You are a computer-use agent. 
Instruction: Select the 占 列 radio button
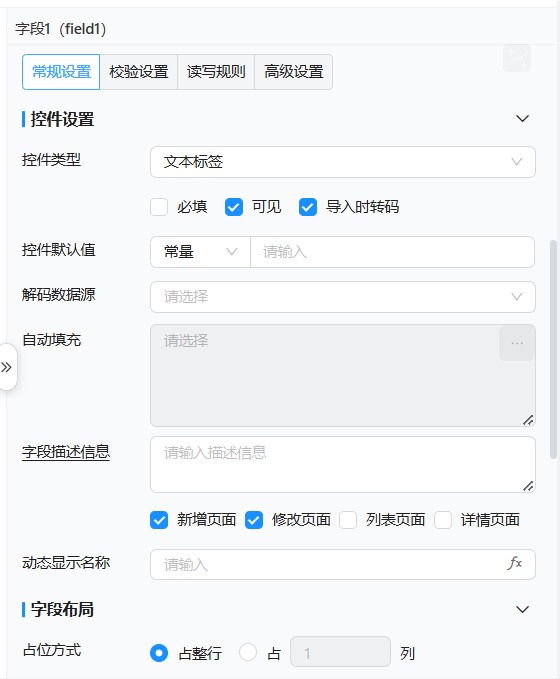tap(248, 652)
